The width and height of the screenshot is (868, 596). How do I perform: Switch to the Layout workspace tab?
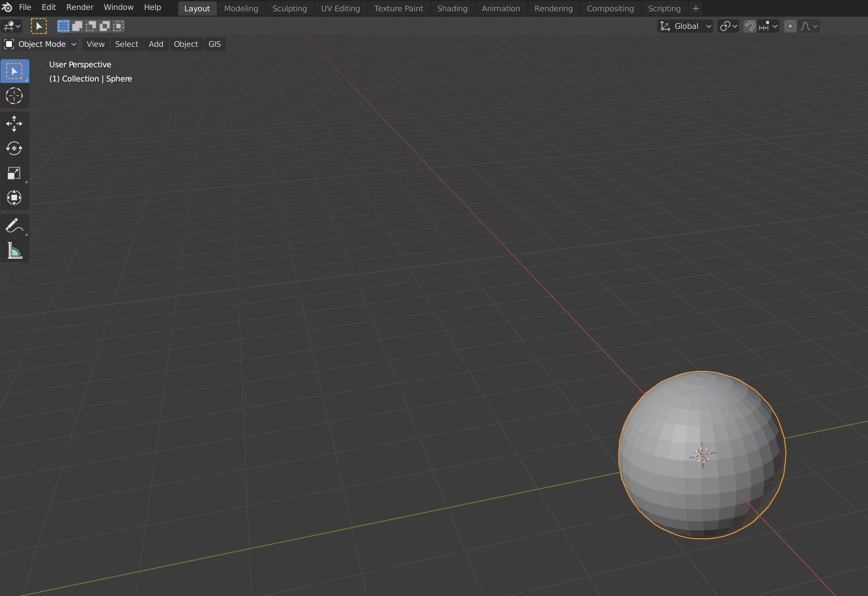(x=197, y=9)
